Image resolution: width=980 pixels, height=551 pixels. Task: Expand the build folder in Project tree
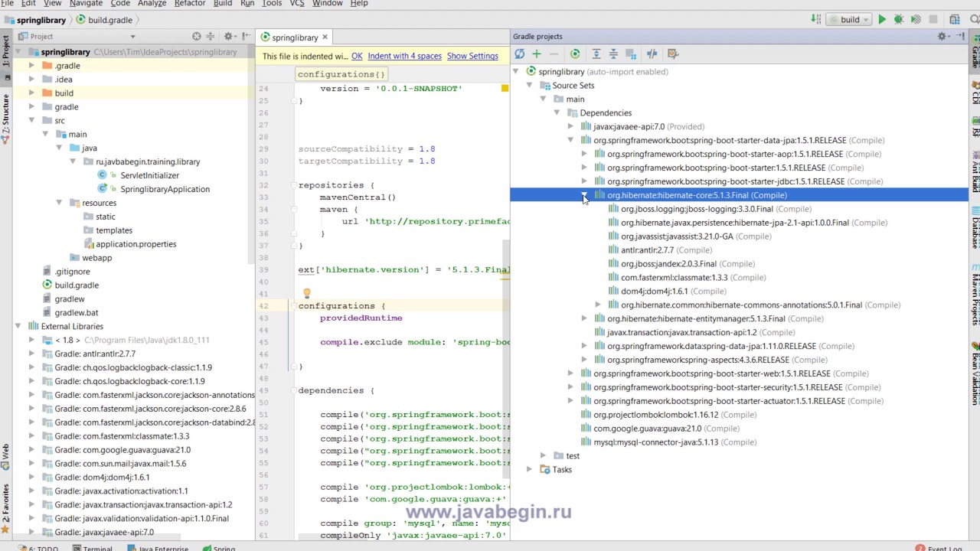pos(31,93)
